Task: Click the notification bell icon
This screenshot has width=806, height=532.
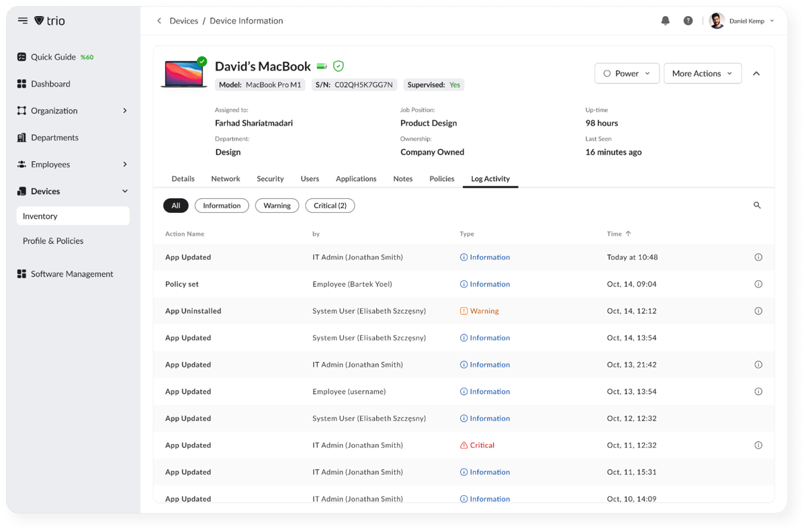Action: (x=665, y=21)
